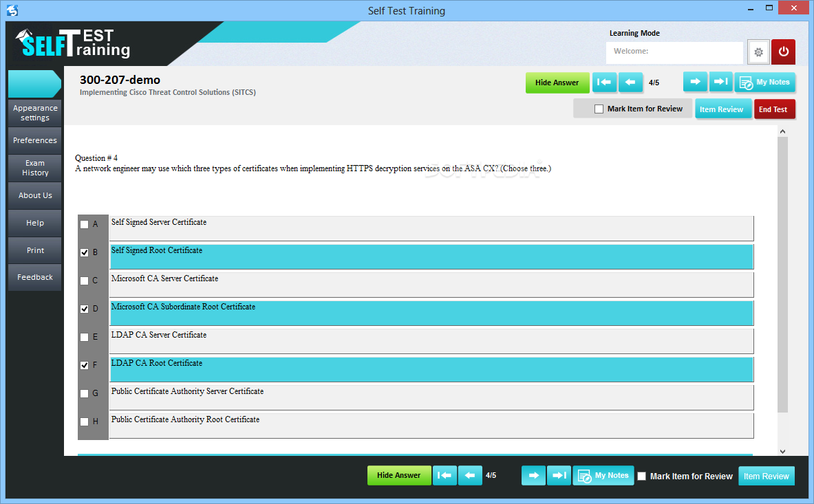Select the Microsoft CA Server Certificate answer

(431, 285)
